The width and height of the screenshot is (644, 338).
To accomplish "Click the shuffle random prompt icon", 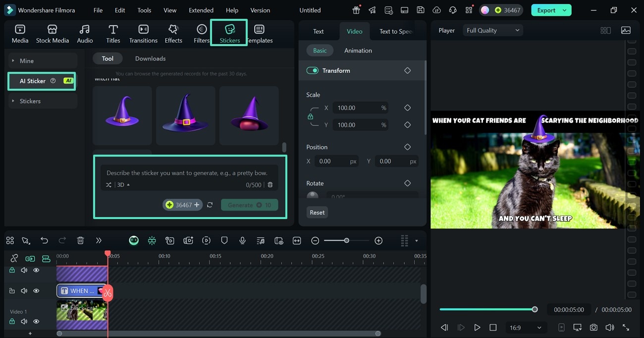I will point(108,185).
